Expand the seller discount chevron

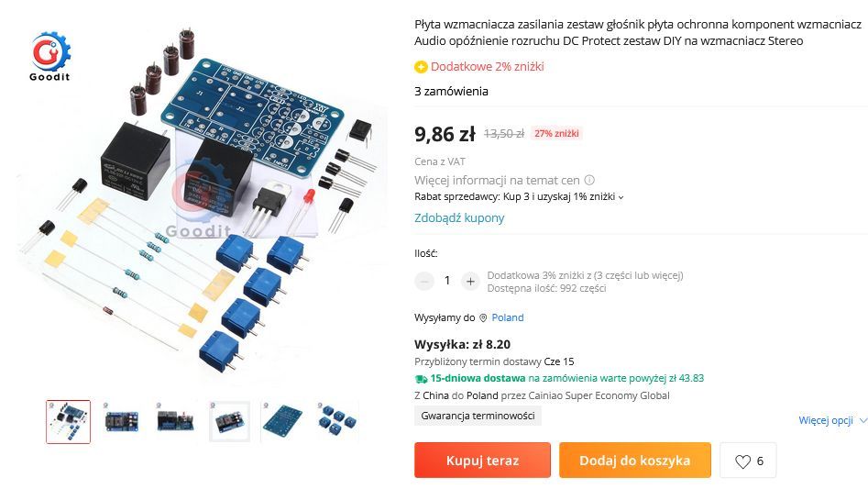click(621, 197)
